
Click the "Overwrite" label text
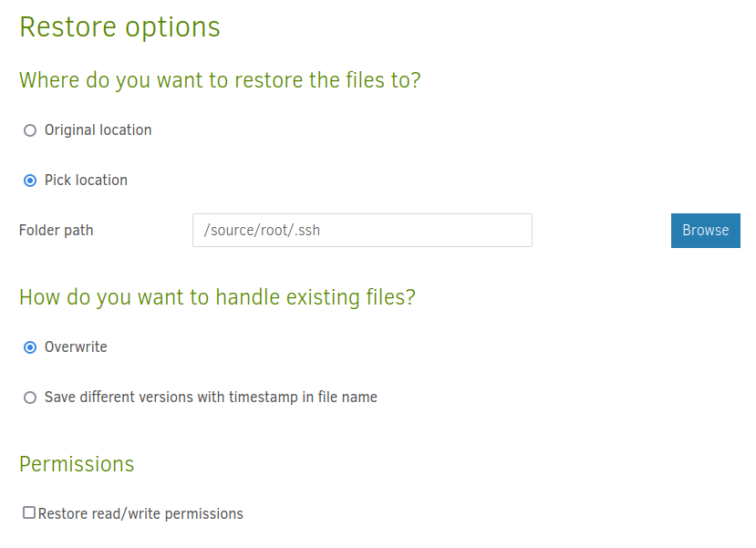[76, 347]
